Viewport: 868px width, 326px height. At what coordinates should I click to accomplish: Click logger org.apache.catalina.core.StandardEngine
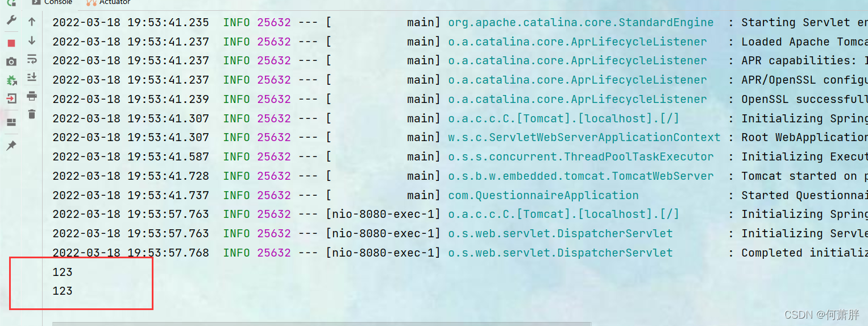tap(580, 22)
